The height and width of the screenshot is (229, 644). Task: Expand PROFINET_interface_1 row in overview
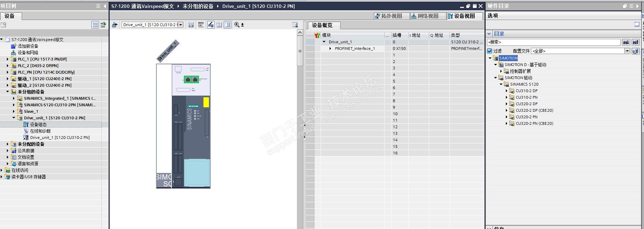(330, 48)
